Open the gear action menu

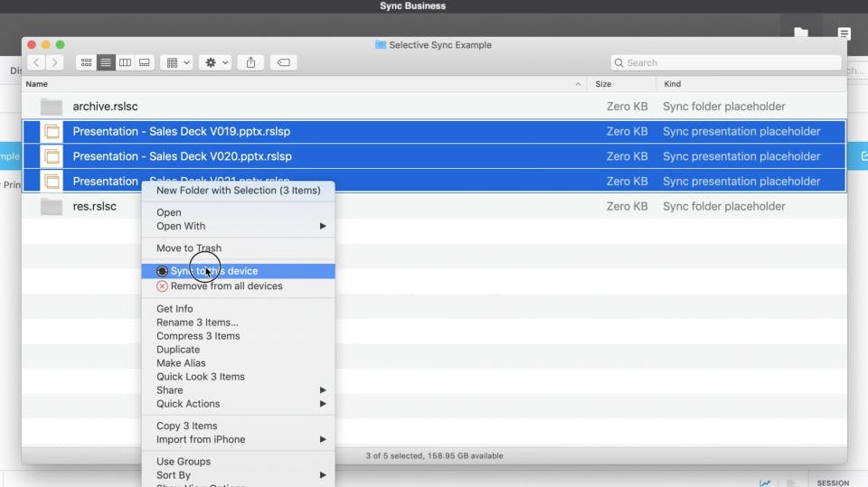point(215,62)
